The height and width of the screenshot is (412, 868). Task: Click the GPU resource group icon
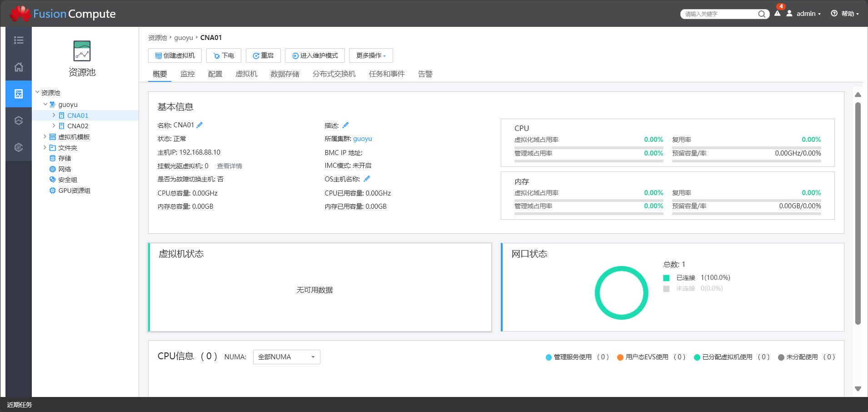tap(52, 191)
